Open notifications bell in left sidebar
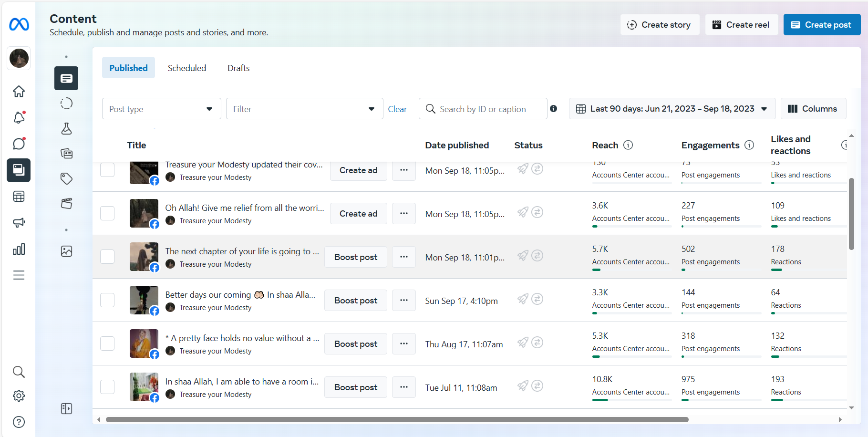 pyautogui.click(x=19, y=117)
